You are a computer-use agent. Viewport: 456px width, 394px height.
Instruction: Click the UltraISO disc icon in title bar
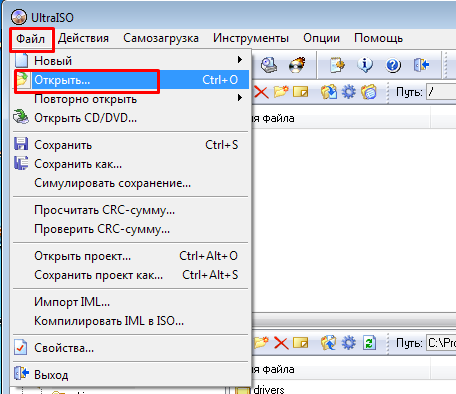pos(19,17)
